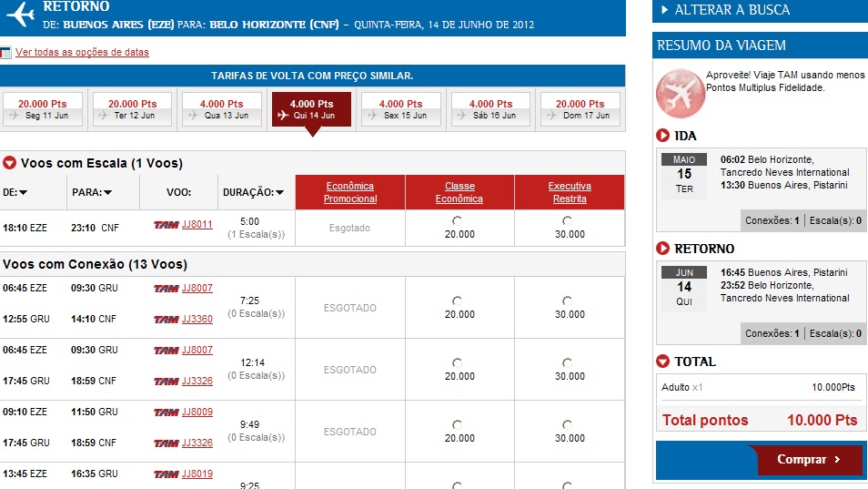Click the Multiplus airplane globe icon
This screenshot has height=489, width=868.
681,94
